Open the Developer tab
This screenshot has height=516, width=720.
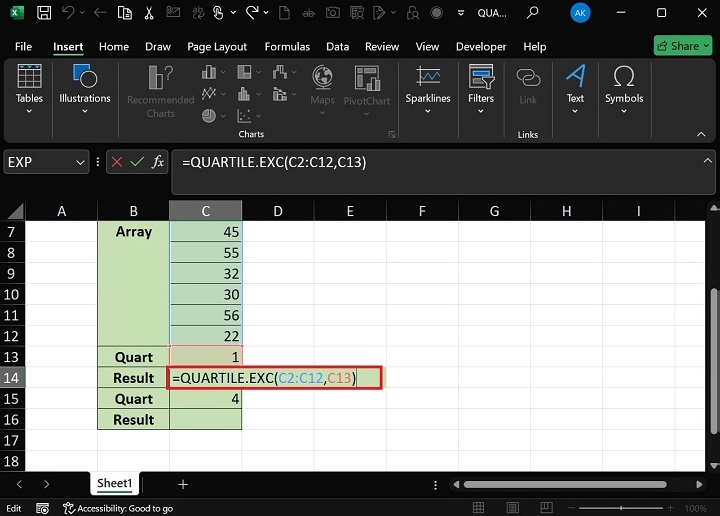pyautogui.click(x=481, y=46)
